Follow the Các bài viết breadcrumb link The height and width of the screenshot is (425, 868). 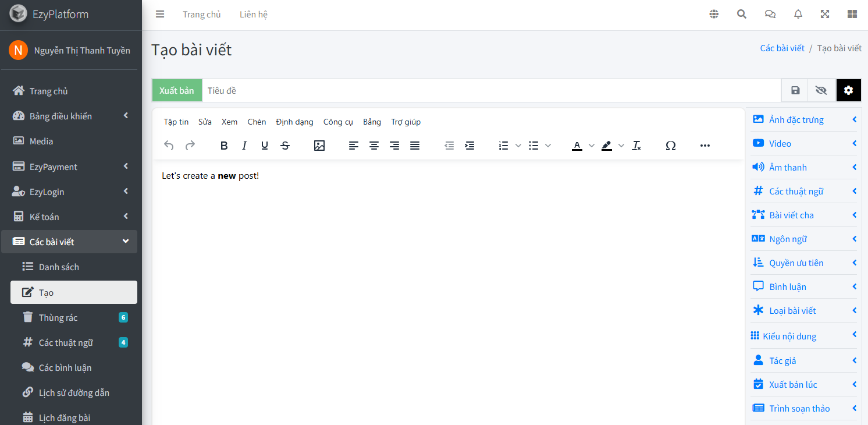point(782,48)
